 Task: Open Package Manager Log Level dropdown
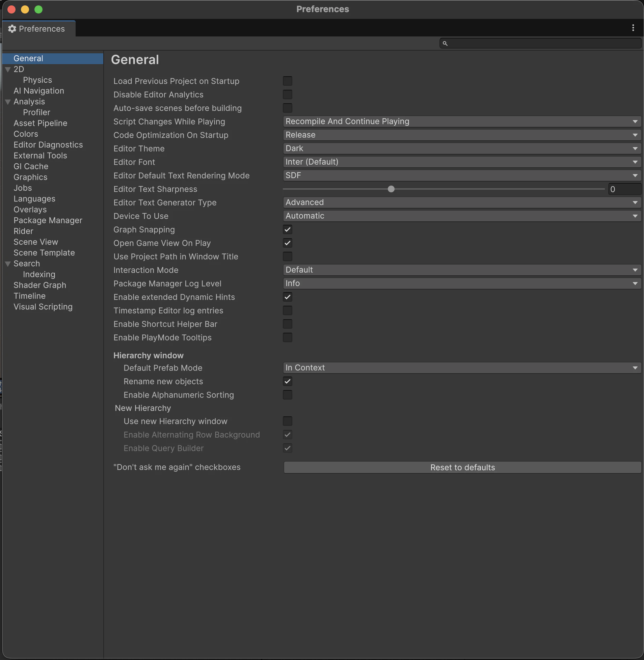coord(462,284)
